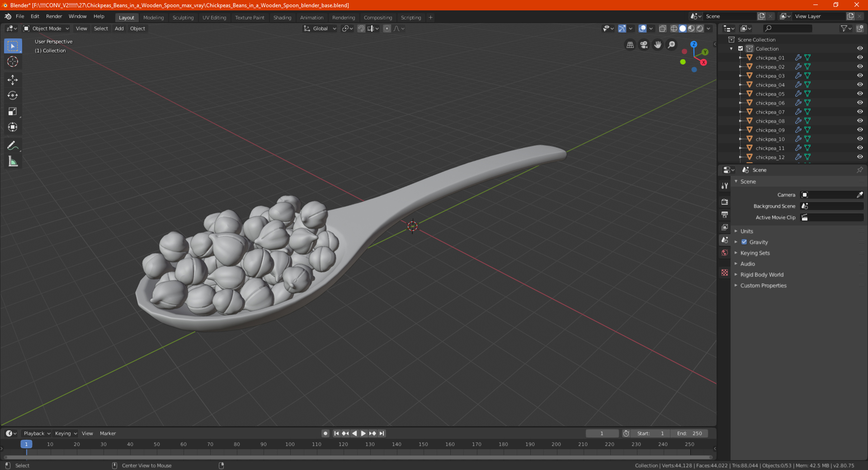
Task: Click the End frame field
Action: pos(689,433)
